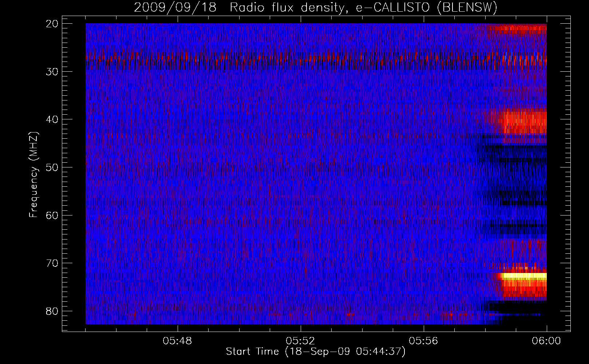Image resolution: width=589 pixels, height=364 pixels.
Task: Click the frequency tick label 70
Action: (x=52, y=263)
